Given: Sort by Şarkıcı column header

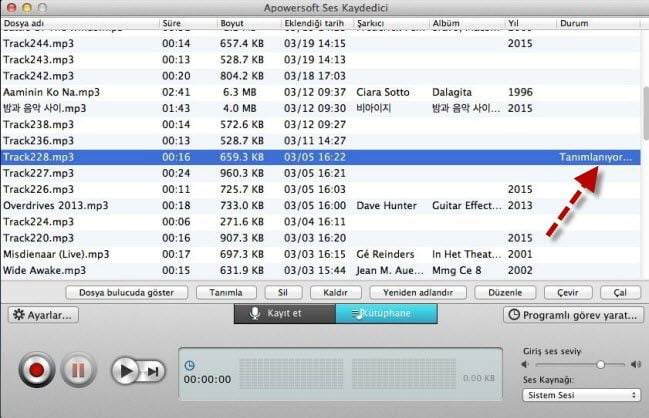Looking at the screenshot, I should click(x=392, y=24).
